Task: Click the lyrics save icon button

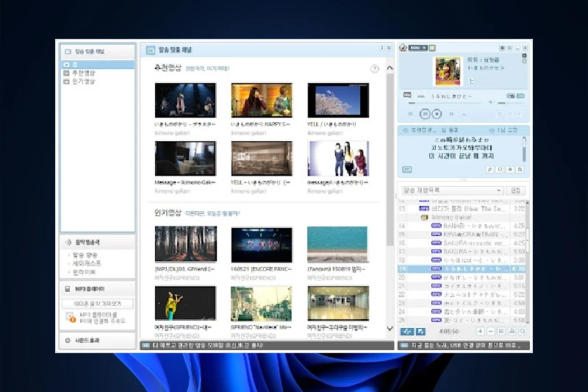Action: point(500,170)
